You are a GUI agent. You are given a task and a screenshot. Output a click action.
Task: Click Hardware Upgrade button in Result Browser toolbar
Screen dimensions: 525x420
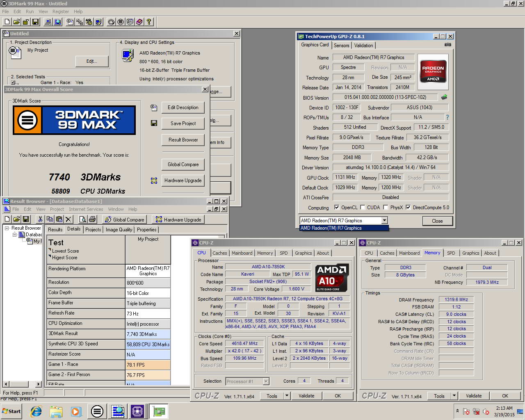point(178,219)
